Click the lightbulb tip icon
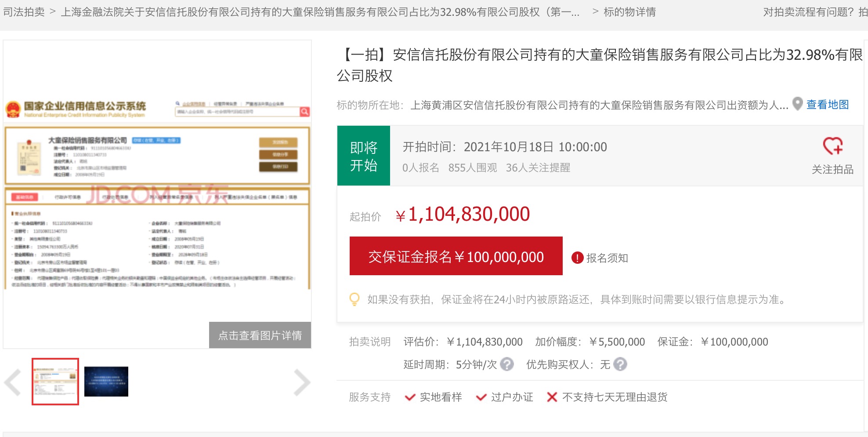Image resolution: width=868 pixels, height=437 pixels. (x=354, y=299)
